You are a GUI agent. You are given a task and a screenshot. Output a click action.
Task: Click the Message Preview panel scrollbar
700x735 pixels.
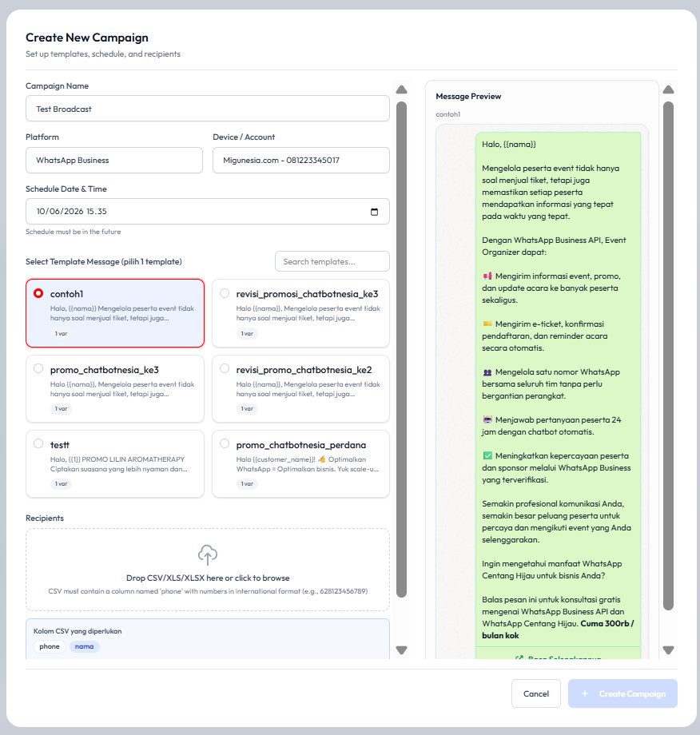pyautogui.click(x=669, y=356)
